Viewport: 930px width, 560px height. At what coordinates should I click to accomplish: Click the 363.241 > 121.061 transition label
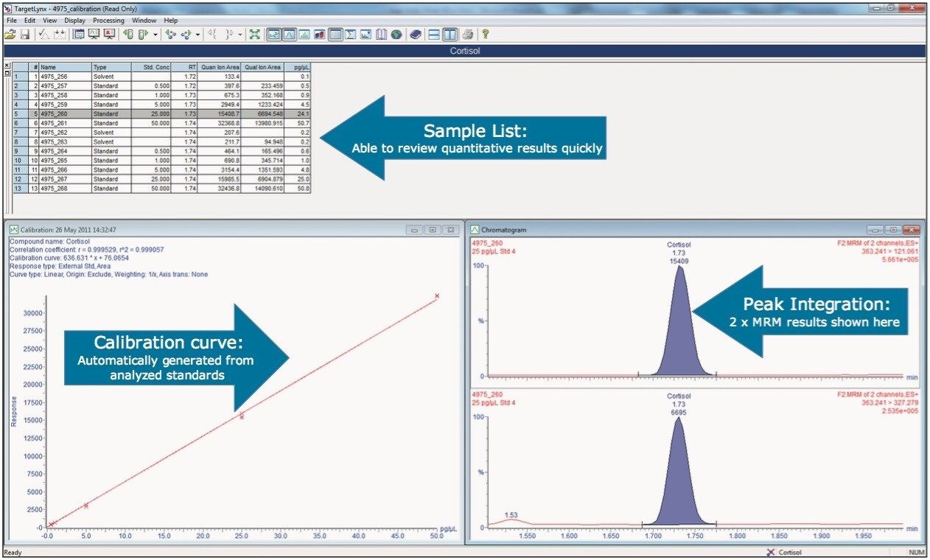pos(890,251)
